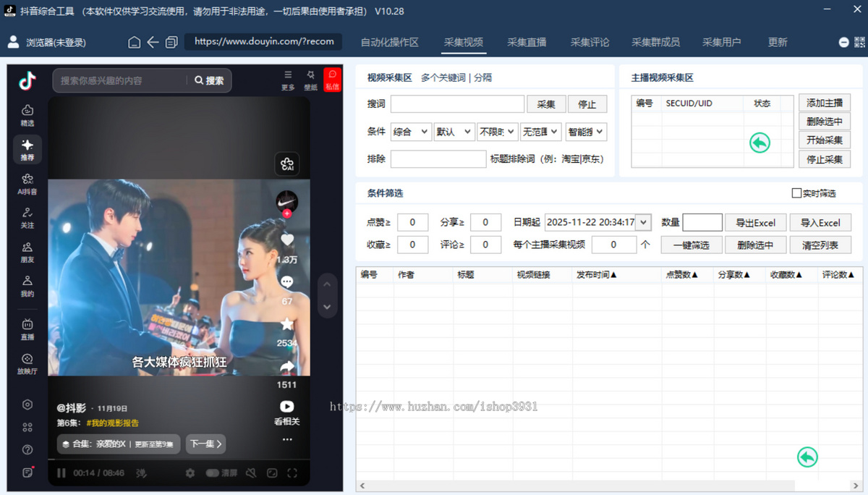Switch to 采集用户 tab
Screen dimensions: 868x495
coord(722,42)
